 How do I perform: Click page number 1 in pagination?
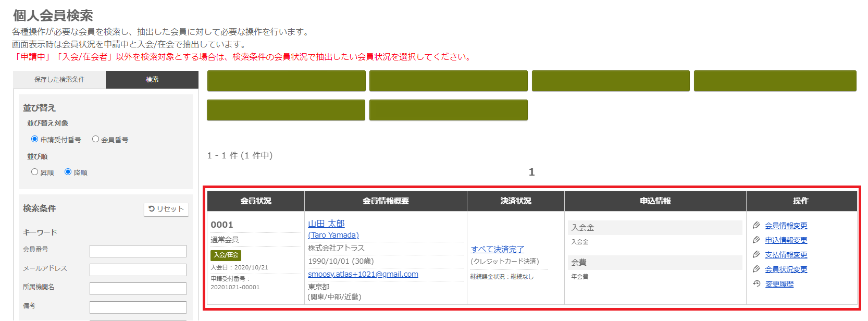(531, 172)
